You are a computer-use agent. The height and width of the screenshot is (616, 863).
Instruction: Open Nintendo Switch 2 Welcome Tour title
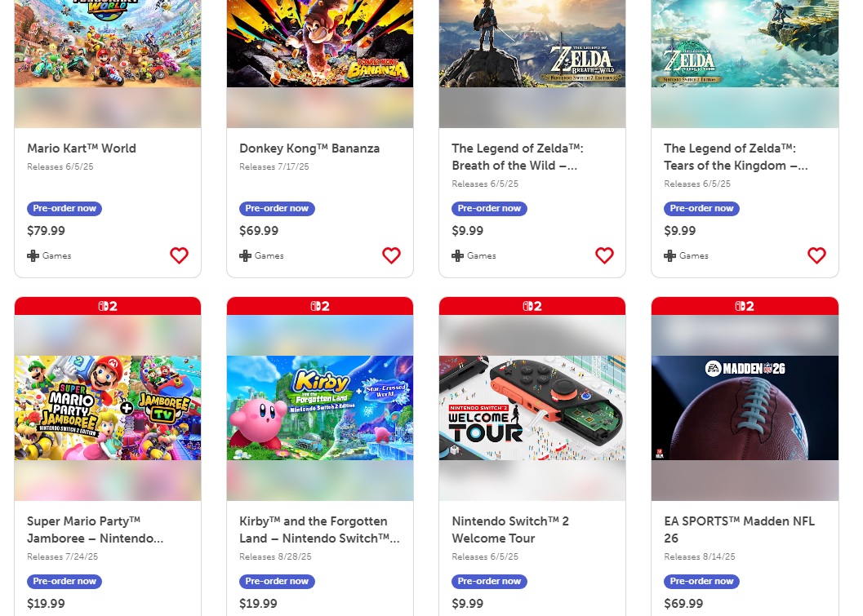[x=510, y=530]
